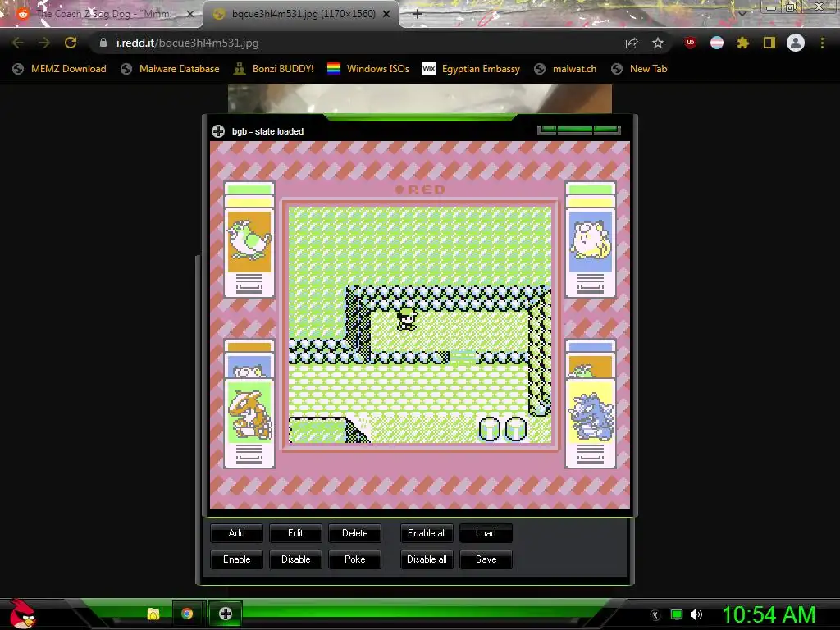This screenshot has height=630, width=840.
Task: Close The Coach Z Sog Dog tab
Action: coord(190,14)
